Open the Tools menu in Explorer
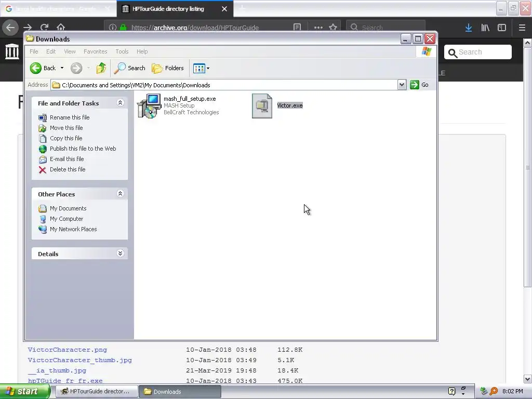Screen dimensions: 532x399 coord(122,51)
